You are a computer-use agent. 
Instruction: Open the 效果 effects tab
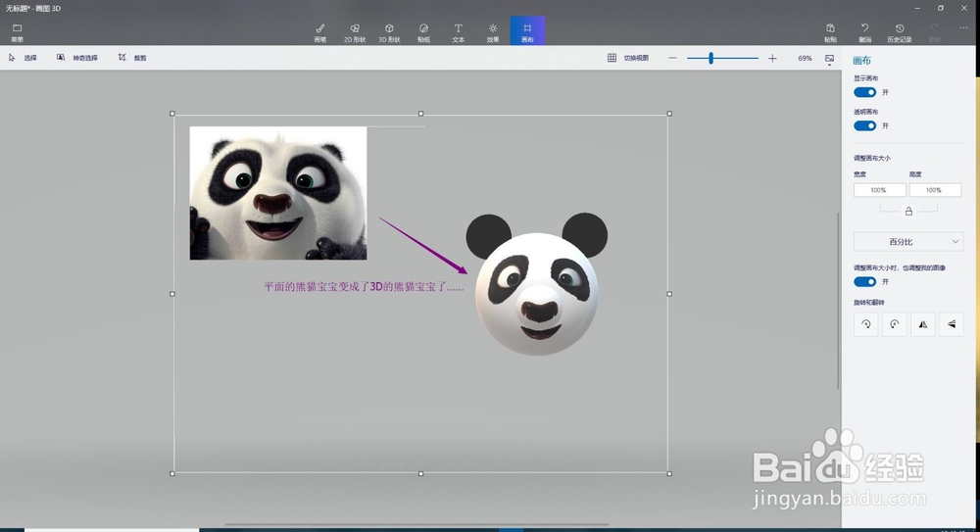[493, 32]
